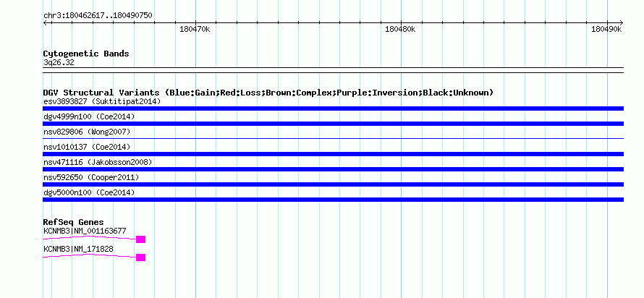Click the 180480k ruler label
Viewport: 644px width, 298px height.
400,29
